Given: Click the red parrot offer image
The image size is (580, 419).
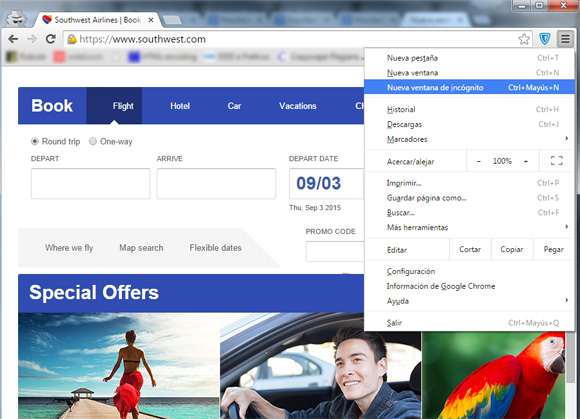Looking at the screenshot, I should (493, 375).
